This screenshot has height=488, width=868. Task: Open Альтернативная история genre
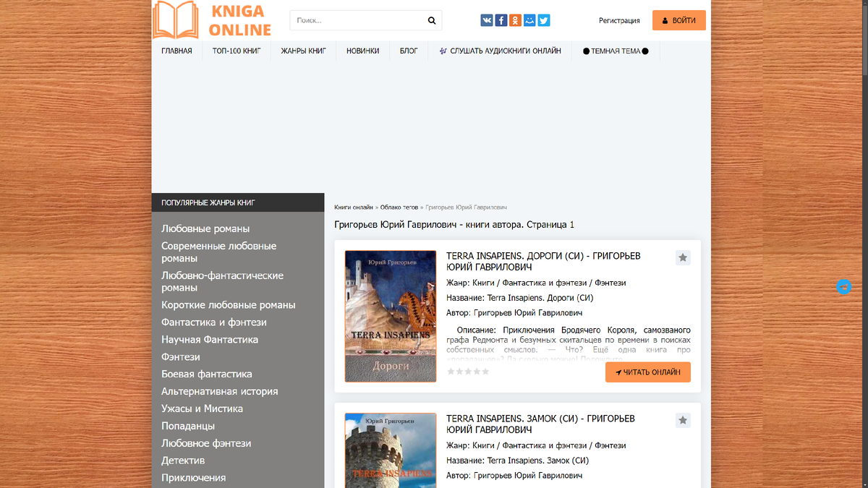219,392
